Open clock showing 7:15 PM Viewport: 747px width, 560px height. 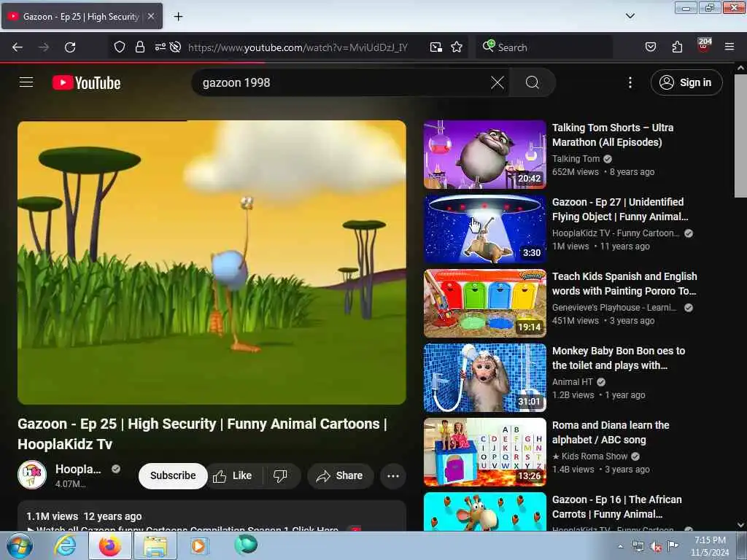coord(710,546)
